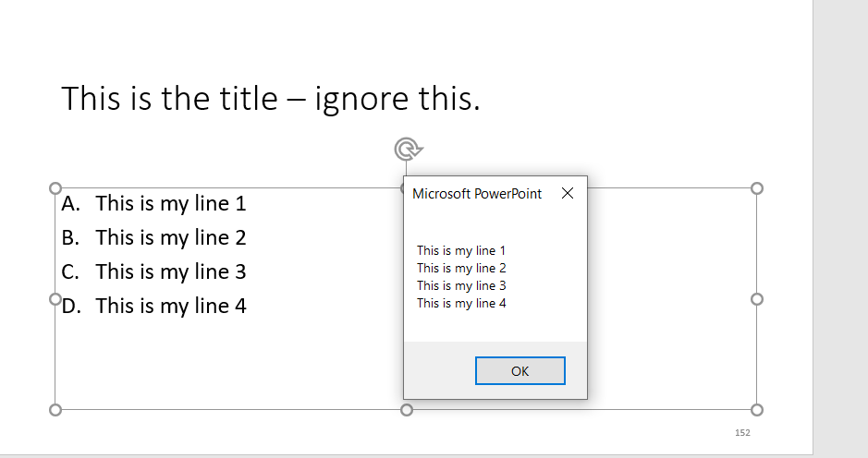Click the middle-left resize handle
Screen dimensions: 868x458
point(55,299)
